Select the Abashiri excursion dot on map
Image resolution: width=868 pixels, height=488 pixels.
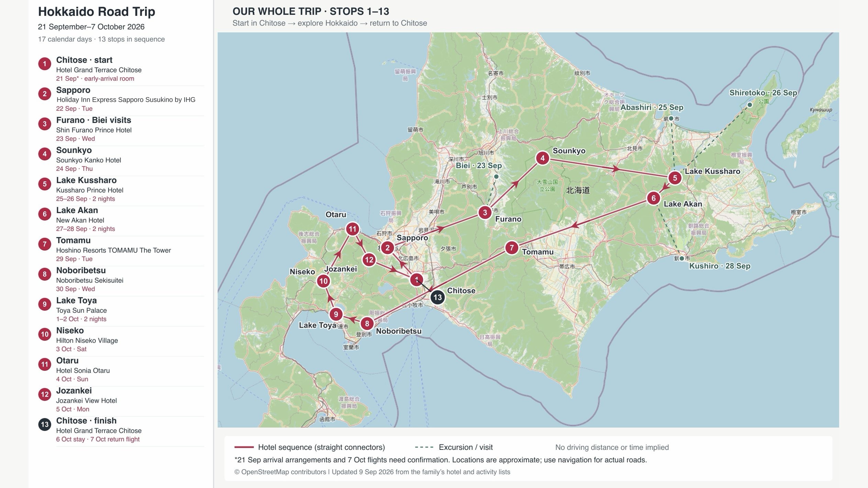point(671,119)
